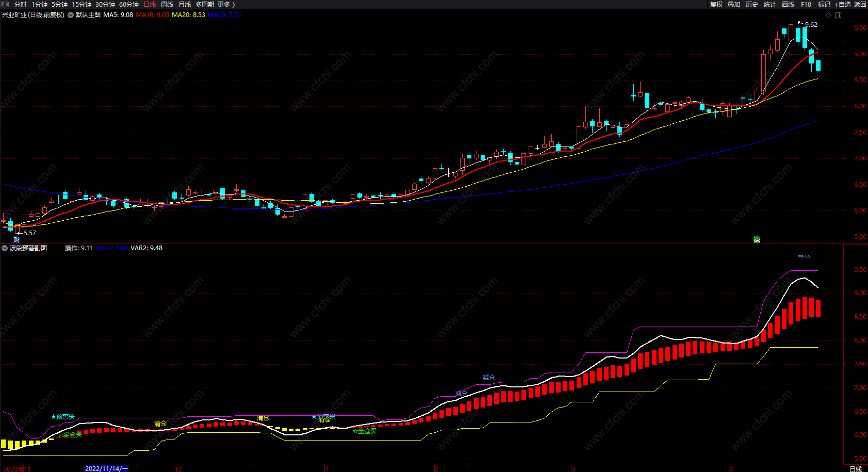
Task: Open F10 company info
Action: coord(806,4)
